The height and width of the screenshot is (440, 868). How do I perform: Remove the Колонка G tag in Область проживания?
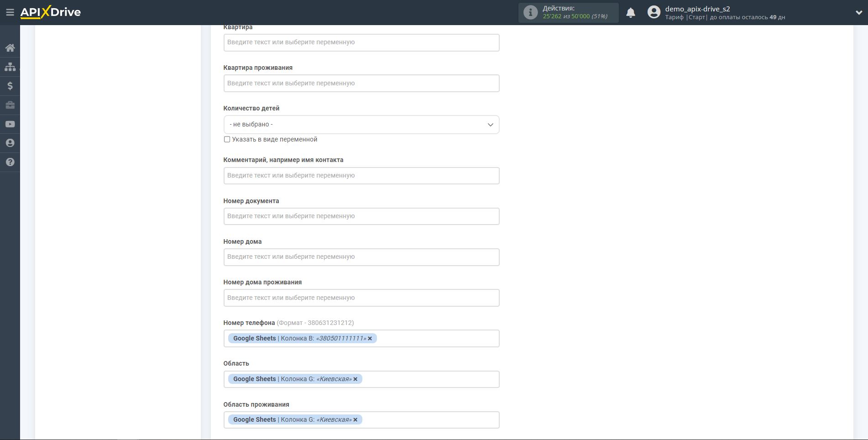pos(356,420)
